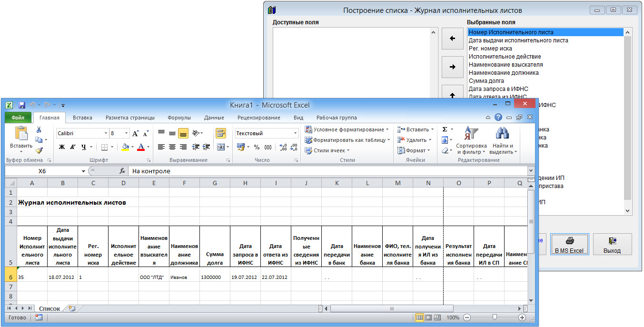Open the Формулы ribbon tab
Image resolution: width=644 pixels, height=327 pixels.
tap(179, 118)
